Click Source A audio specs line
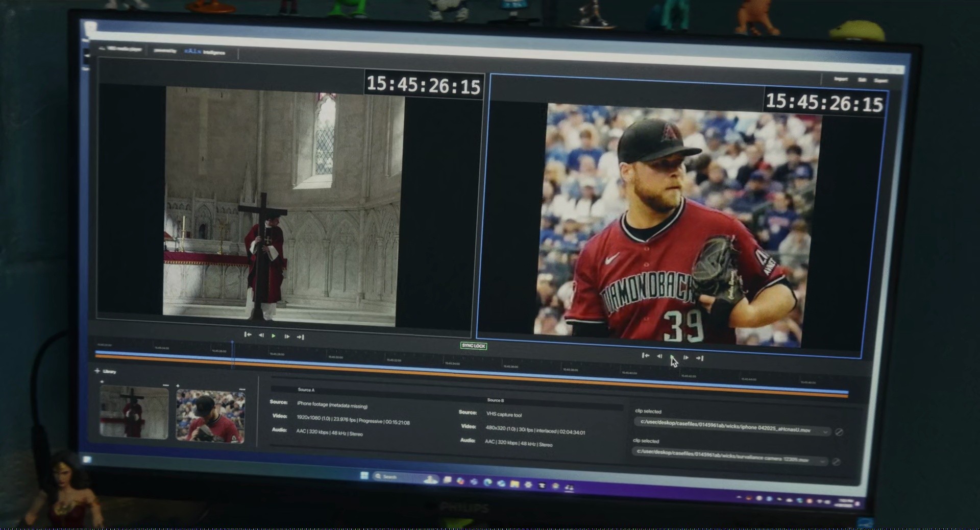Image resolution: width=980 pixels, height=530 pixels. point(329,432)
